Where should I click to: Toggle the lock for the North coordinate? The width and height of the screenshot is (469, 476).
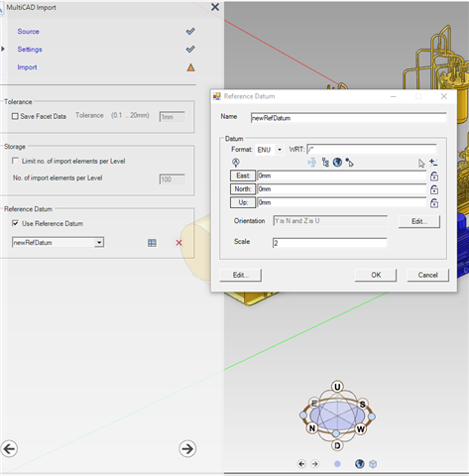[434, 189]
